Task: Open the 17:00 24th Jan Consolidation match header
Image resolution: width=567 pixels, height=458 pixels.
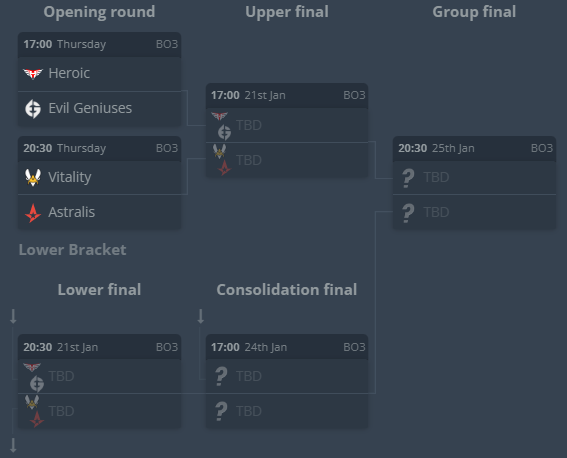Action: 287,347
